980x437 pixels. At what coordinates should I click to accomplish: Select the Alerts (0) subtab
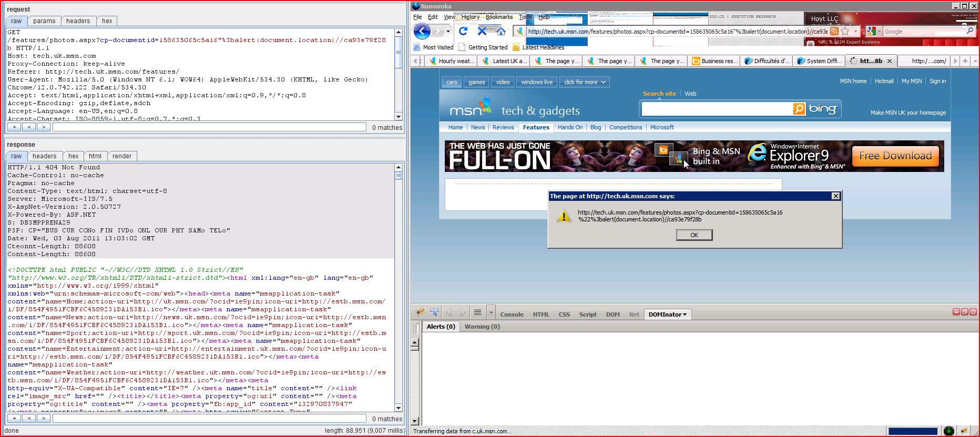(441, 327)
